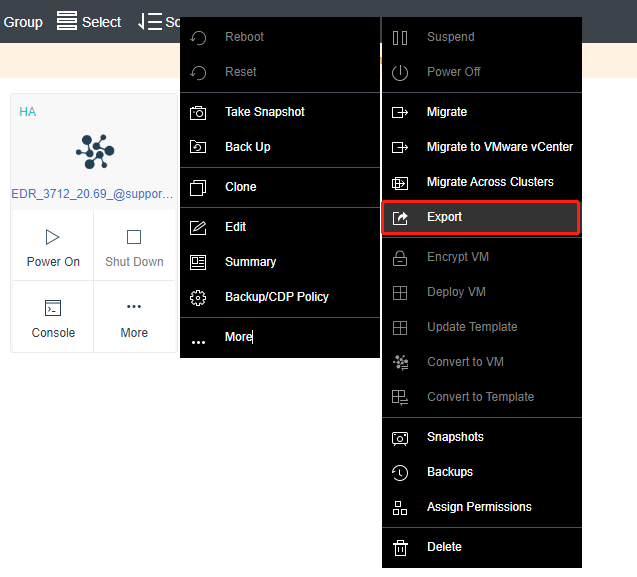
Task: Click the Take Snapshot camera icon
Action: (x=198, y=113)
